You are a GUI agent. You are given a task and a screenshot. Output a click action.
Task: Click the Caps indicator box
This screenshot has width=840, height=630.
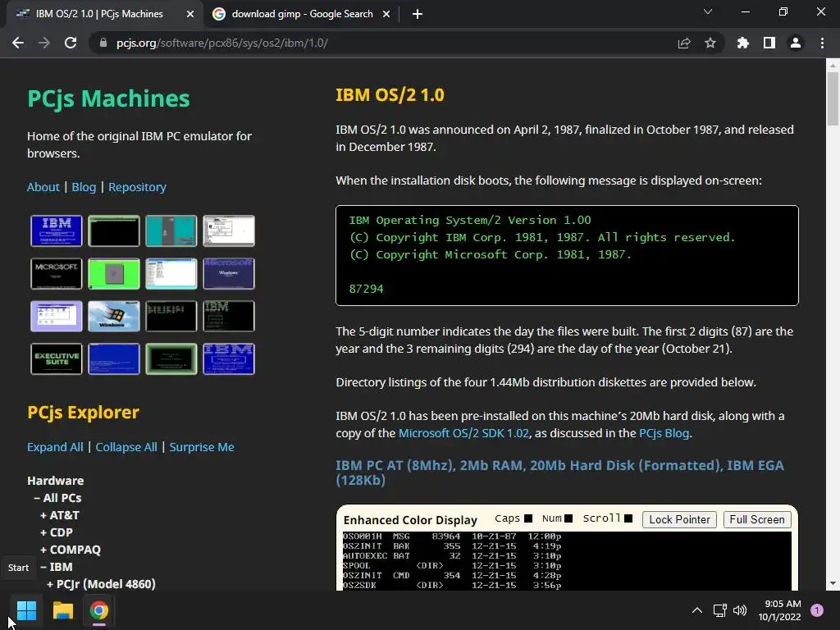tap(528, 518)
